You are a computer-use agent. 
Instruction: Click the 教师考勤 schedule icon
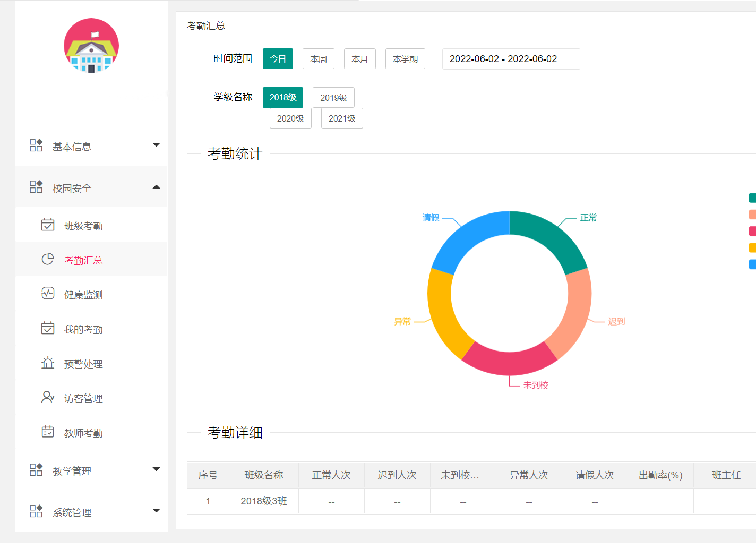pos(48,432)
